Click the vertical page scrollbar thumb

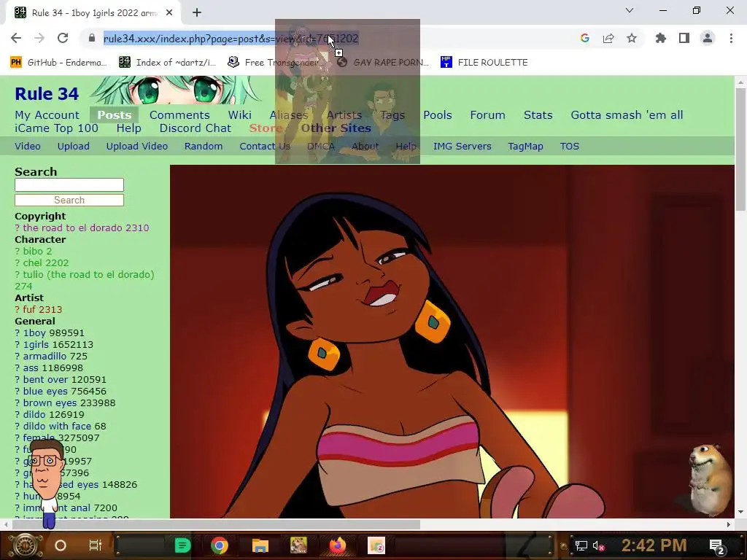click(740, 149)
